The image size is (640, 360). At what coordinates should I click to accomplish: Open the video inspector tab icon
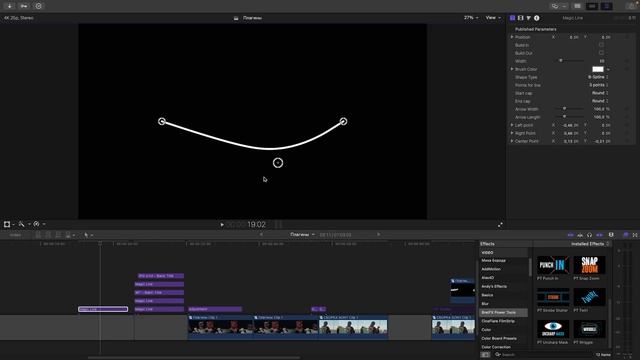pyautogui.click(x=512, y=18)
